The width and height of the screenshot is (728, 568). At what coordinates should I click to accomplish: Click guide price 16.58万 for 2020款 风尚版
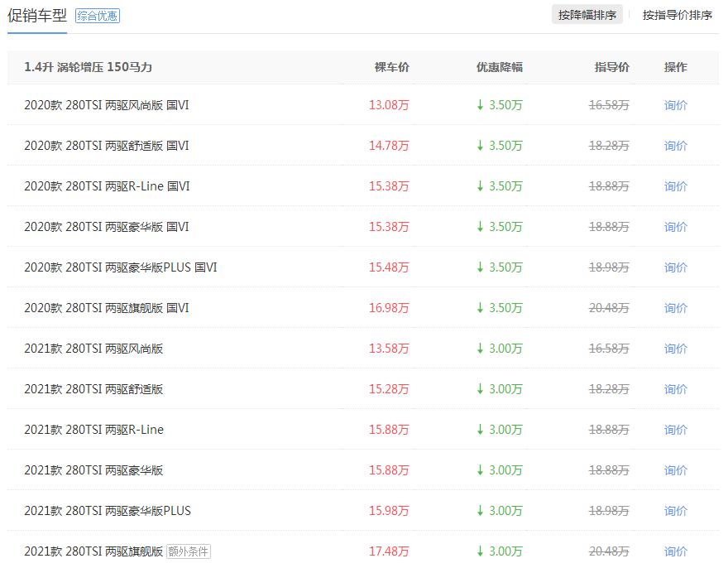(609, 105)
